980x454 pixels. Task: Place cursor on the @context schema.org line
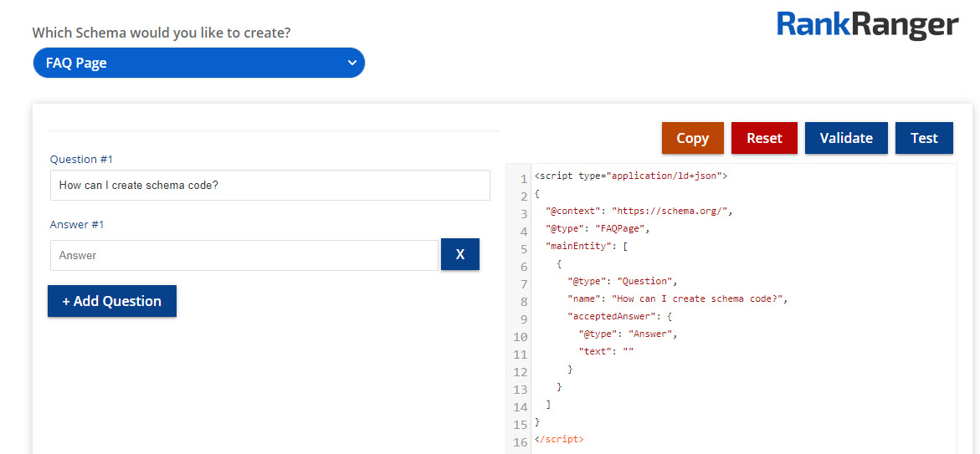(639, 211)
